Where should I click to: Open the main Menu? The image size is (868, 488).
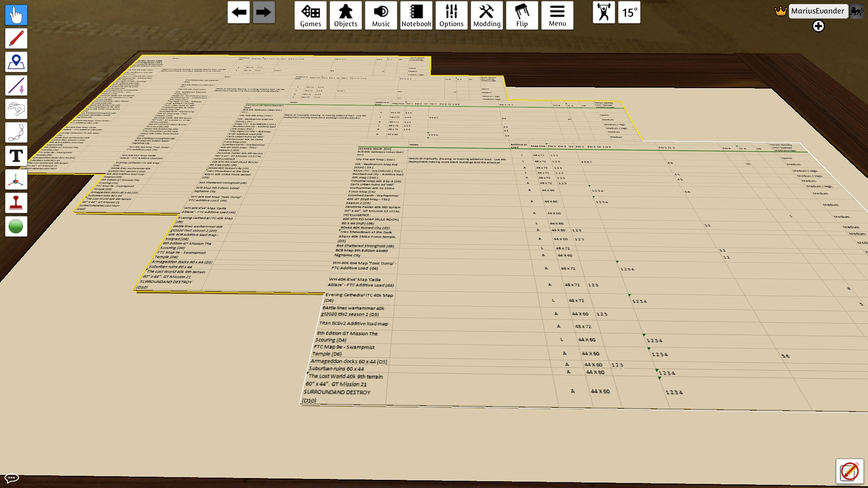pos(557,15)
